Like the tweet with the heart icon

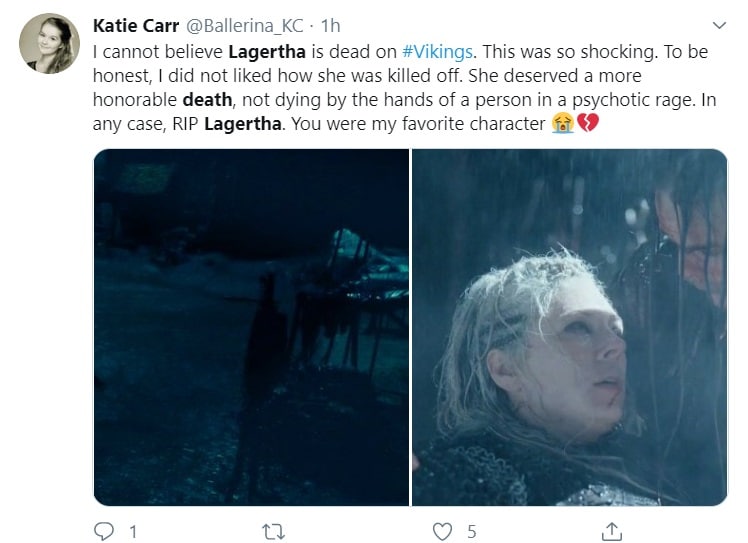(442, 531)
